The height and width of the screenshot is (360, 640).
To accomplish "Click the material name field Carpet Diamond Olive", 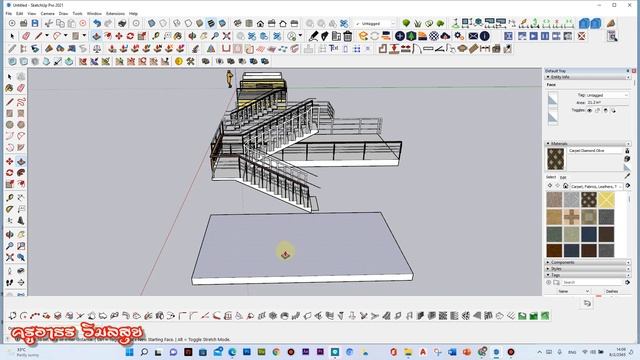I will click(595, 151).
